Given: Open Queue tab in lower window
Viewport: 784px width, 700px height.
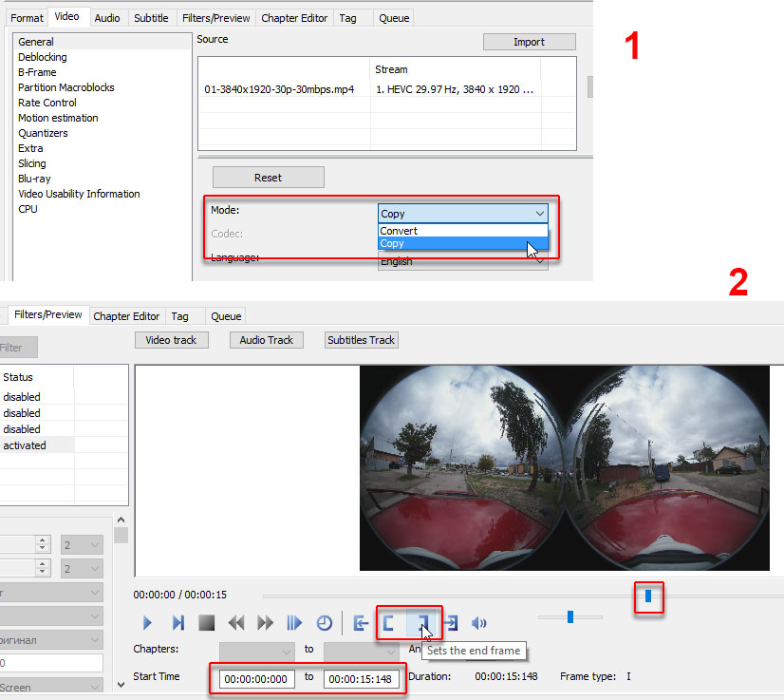Looking at the screenshot, I should tap(226, 316).
